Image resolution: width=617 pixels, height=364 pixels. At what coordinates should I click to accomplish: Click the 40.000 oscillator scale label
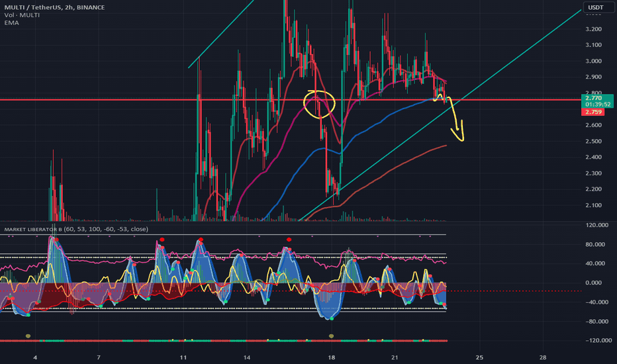pos(595,263)
